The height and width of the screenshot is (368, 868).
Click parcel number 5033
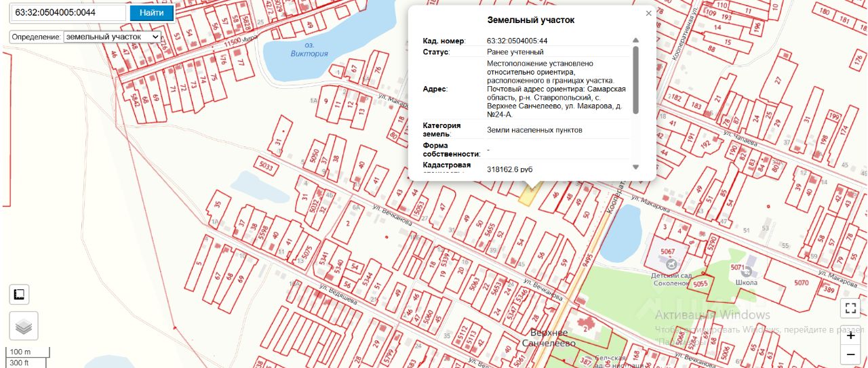point(267,165)
